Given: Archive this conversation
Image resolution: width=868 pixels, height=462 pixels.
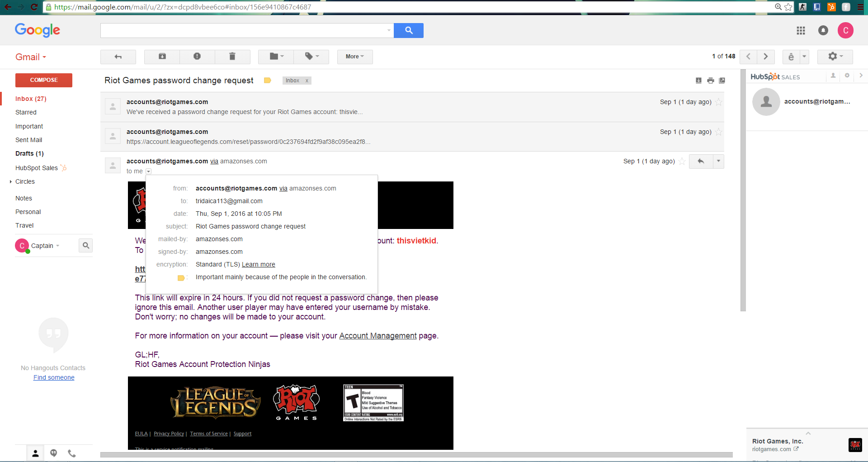Looking at the screenshot, I should [162, 57].
